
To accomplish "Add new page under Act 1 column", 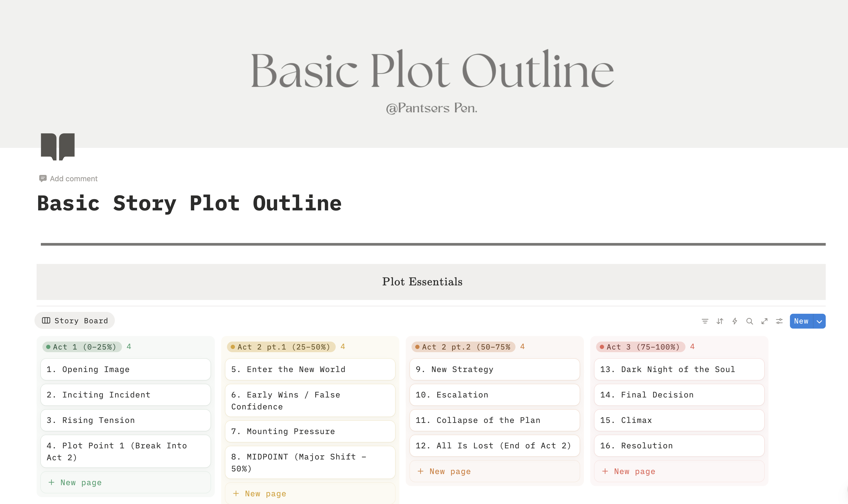I will (x=81, y=482).
